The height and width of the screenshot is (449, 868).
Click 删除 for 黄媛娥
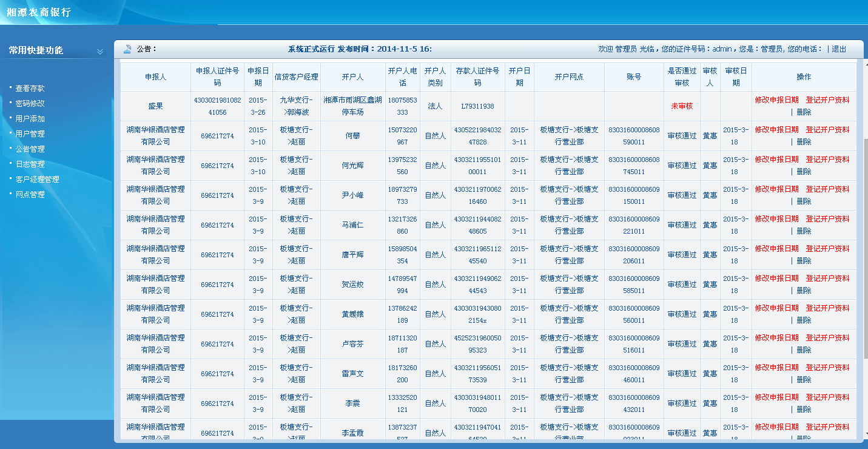click(x=804, y=320)
